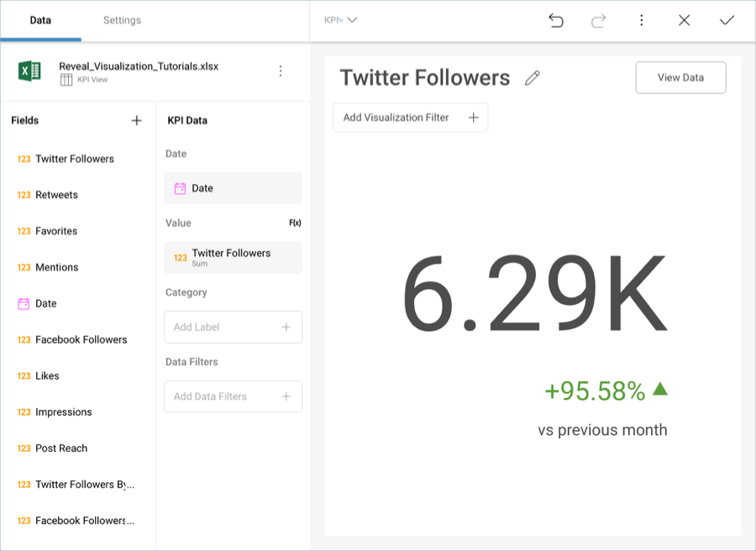
Task: Click the redo arrow icon
Action: (x=599, y=20)
